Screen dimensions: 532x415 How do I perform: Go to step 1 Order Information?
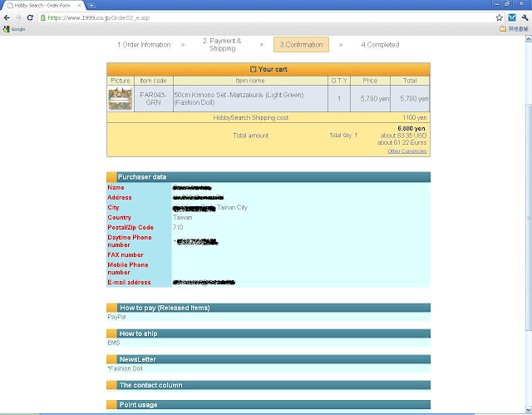(144, 45)
